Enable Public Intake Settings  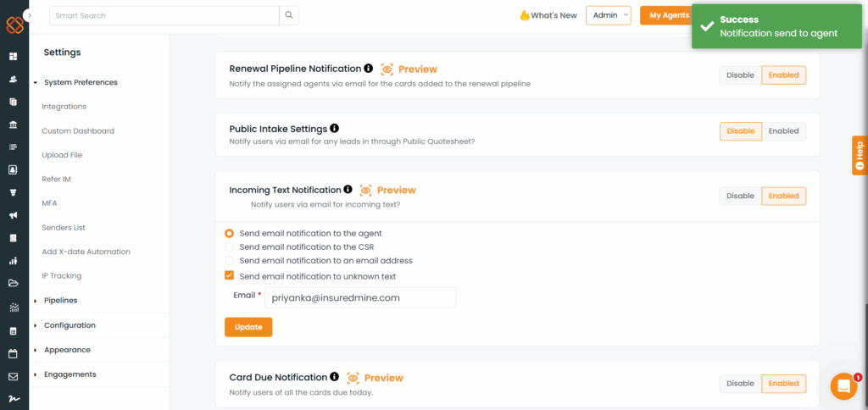[783, 131]
